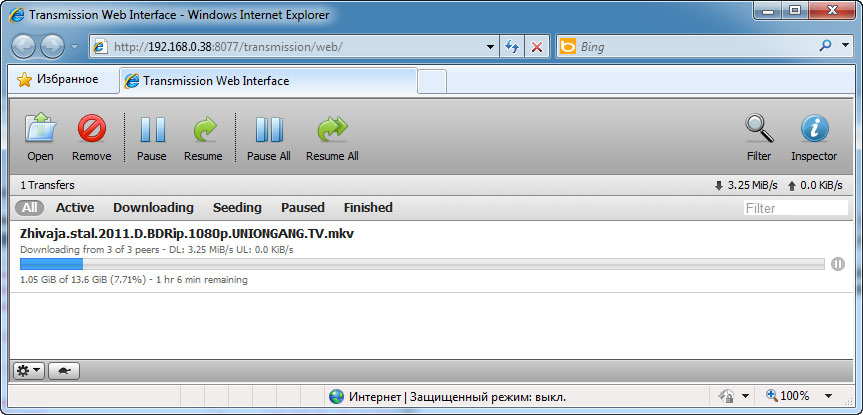The height and width of the screenshot is (415, 863).
Task: Pause the Zhivaja.stal torrent with round button
Action: click(x=838, y=264)
